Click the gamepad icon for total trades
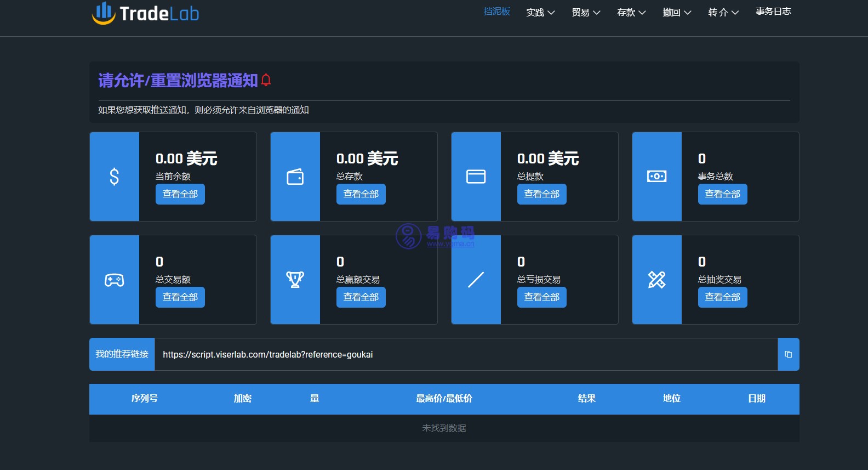 pos(114,280)
